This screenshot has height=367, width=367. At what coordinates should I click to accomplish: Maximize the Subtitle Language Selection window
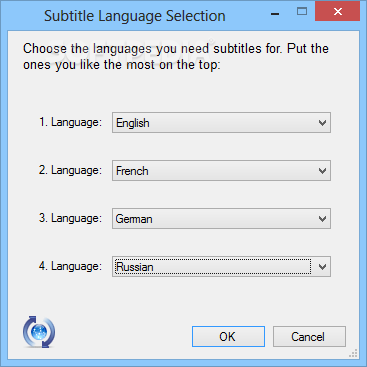302,12
